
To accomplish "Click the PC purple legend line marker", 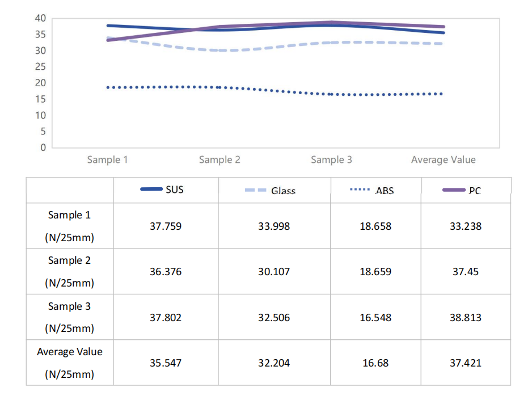I will [x=454, y=191].
